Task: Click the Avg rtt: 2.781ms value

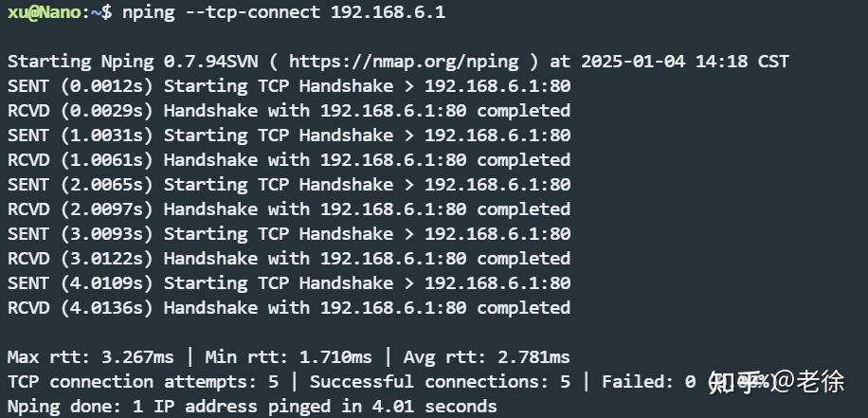Action: pyautogui.click(x=487, y=357)
